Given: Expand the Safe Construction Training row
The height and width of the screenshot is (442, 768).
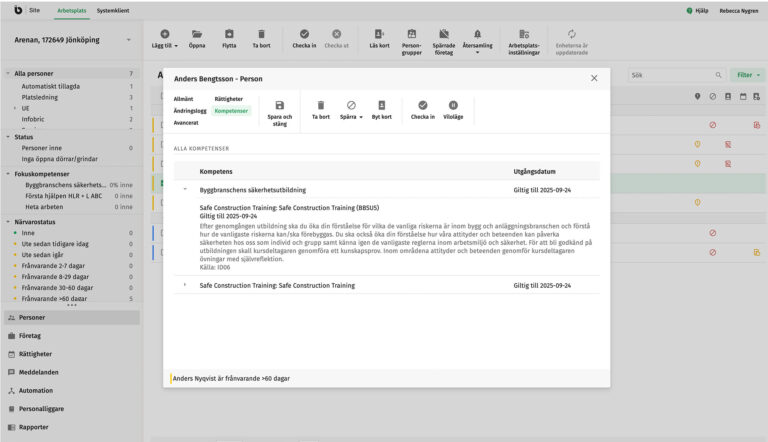Looking at the screenshot, I should [185, 285].
